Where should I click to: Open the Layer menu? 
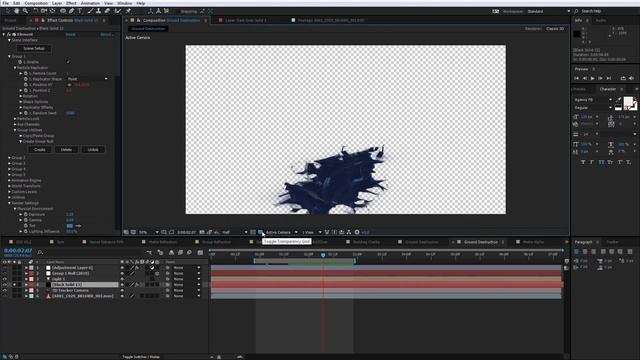(x=56, y=3)
